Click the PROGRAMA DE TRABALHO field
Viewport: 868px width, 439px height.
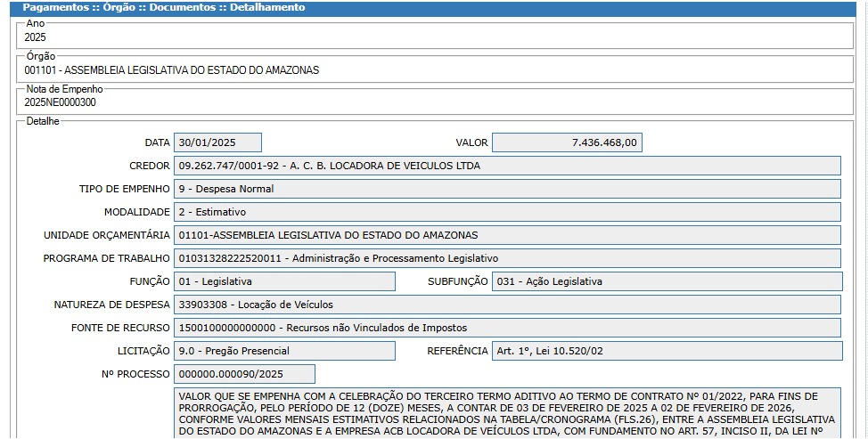point(507,258)
